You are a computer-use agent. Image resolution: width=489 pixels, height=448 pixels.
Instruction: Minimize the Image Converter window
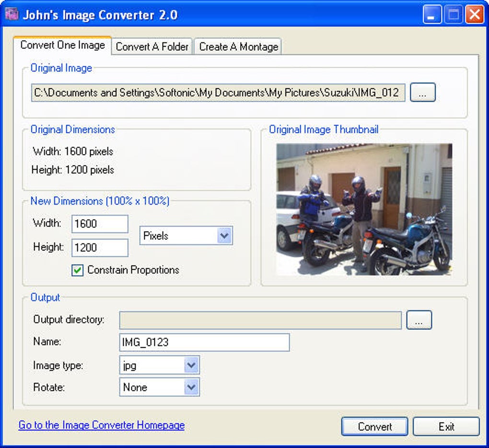(x=432, y=15)
